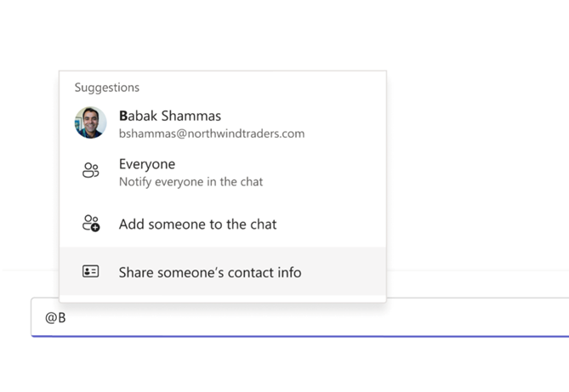Click the add-person icon with plus badge
Image resolution: width=569 pixels, height=392 pixels.
tap(91, 224)
